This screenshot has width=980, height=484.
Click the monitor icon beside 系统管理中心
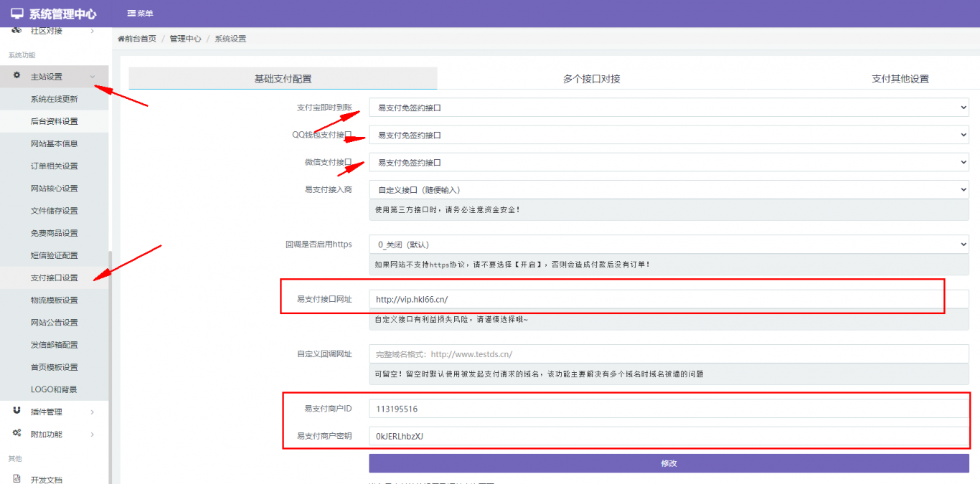pos(17,14)
